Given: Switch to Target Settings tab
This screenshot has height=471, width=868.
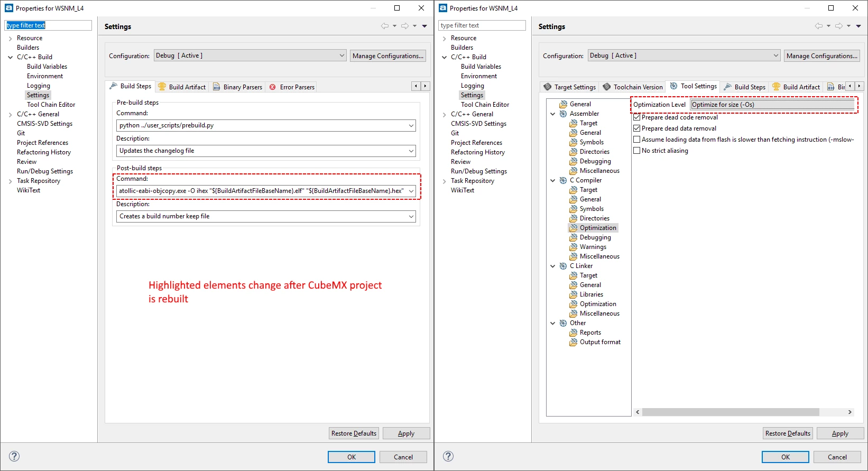Looking at the screenshot, I should click(x=569, y=87).
